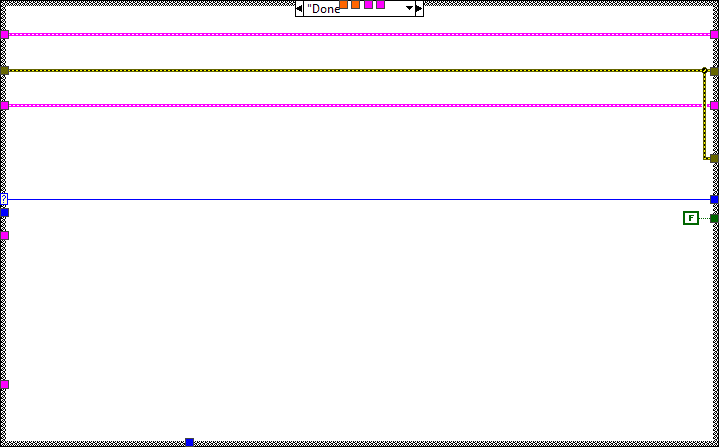Click the False boolean constant
This screenshot has height=447, width=719.
pyautogui.click(x=690, y=218)
